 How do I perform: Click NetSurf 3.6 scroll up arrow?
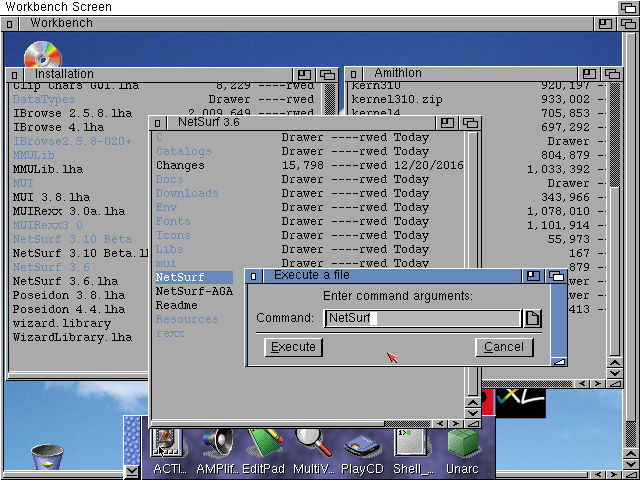tap(473, 403)
